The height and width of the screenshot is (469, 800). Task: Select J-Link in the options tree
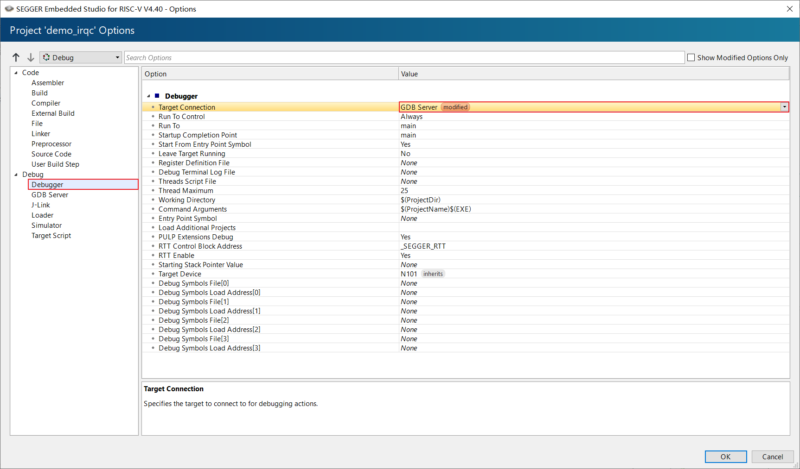click(41, 205)
